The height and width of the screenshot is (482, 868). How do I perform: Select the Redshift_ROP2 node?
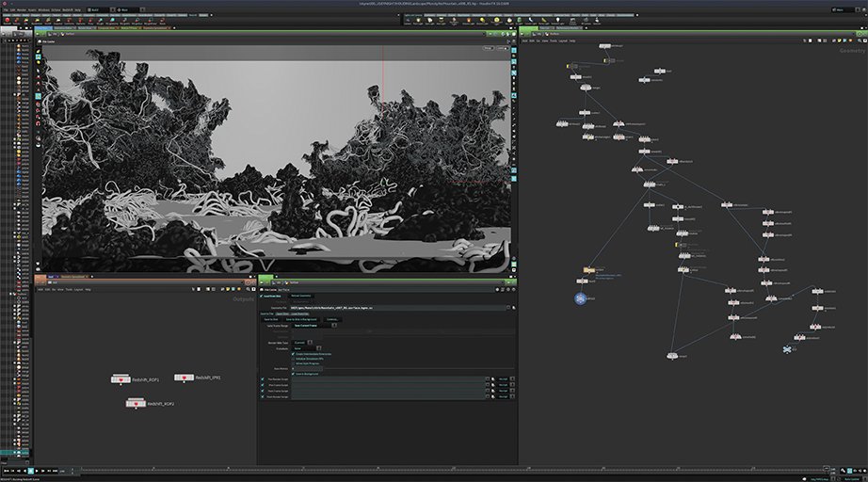[x=137, y=404]
